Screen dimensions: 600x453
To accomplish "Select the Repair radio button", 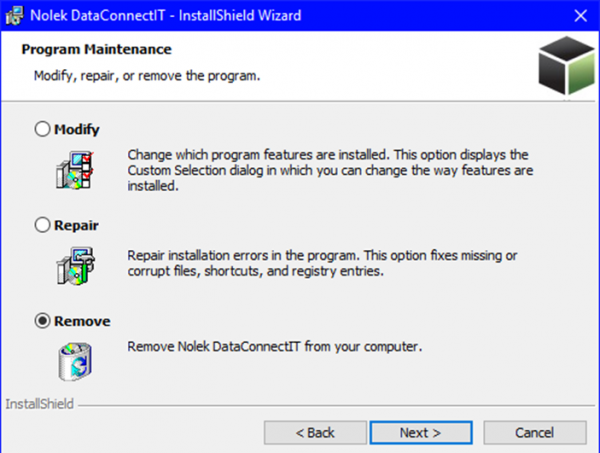I will (42, 225).
